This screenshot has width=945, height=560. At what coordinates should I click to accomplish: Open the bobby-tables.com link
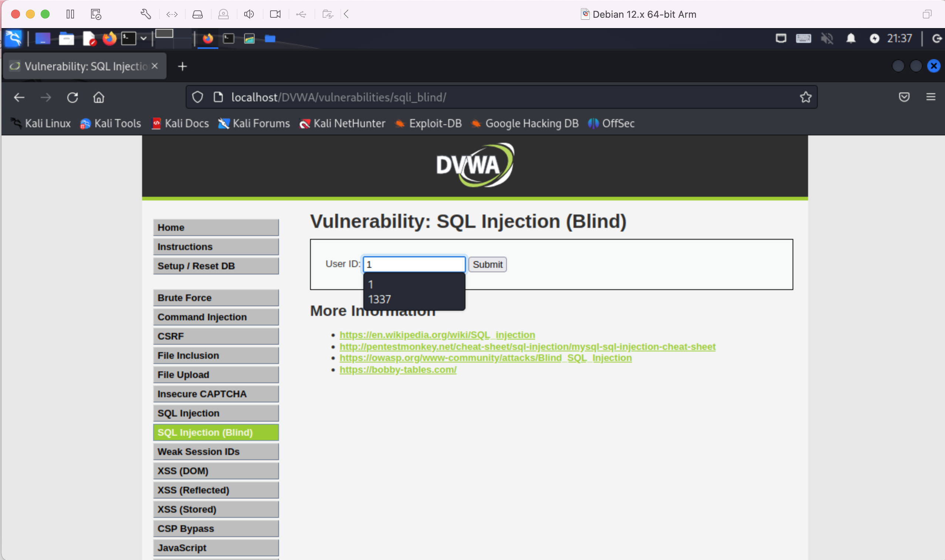[x=398, y=370]
